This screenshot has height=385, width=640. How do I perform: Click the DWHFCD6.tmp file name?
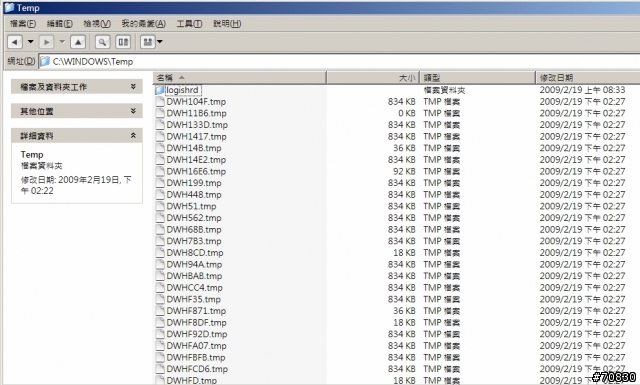(197, 369)
